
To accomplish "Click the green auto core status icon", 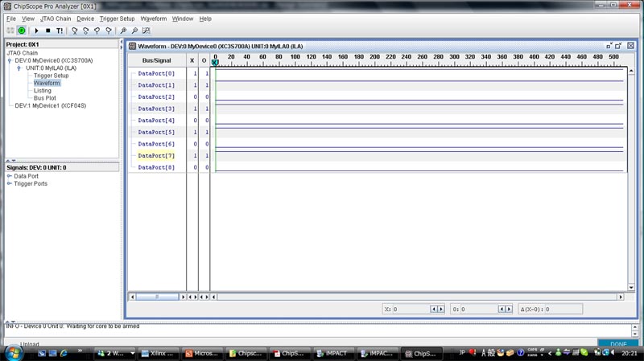I will coord(22,31).
